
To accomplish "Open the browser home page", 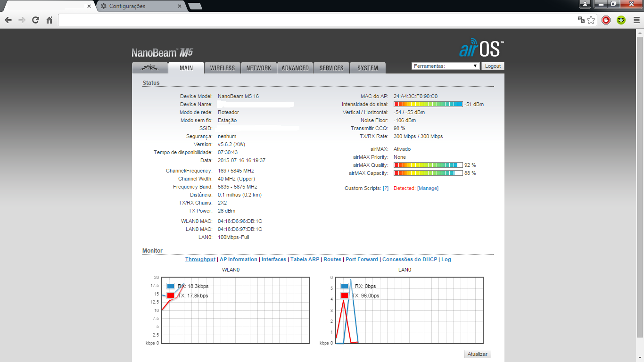I will pyautogui.click(x=49, y=20).
